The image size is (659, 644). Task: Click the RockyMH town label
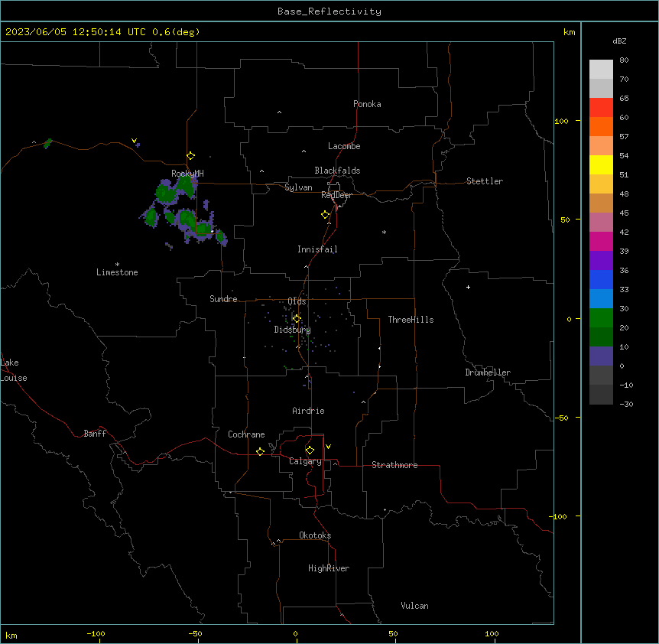187,174
